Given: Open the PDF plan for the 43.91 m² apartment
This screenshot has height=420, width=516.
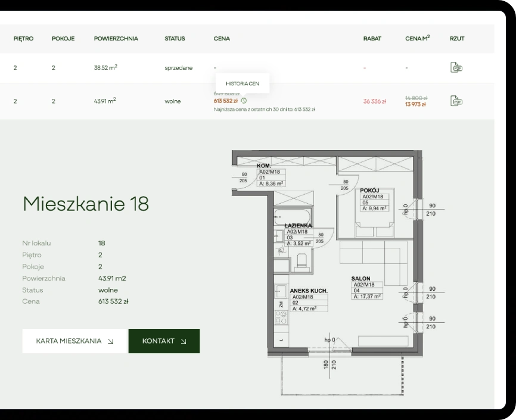Looking at the screenshot, I should pyautogui.click(x=457, y=101).
